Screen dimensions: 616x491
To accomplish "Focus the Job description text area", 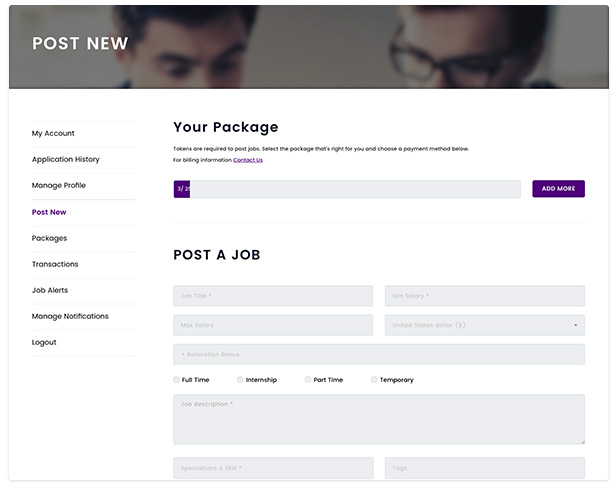I will coord(379,419).
